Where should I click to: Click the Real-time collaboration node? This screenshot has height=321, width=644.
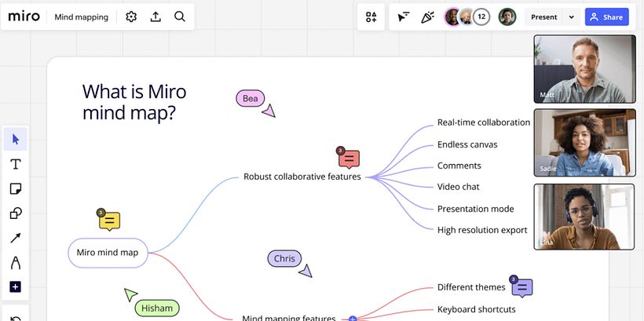coord(484,122)
